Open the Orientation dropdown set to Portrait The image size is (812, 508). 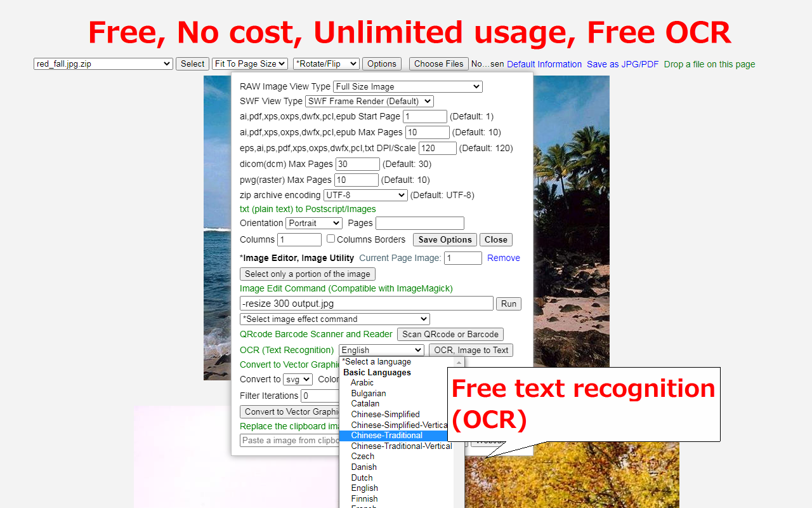click(x=313, y=223)
